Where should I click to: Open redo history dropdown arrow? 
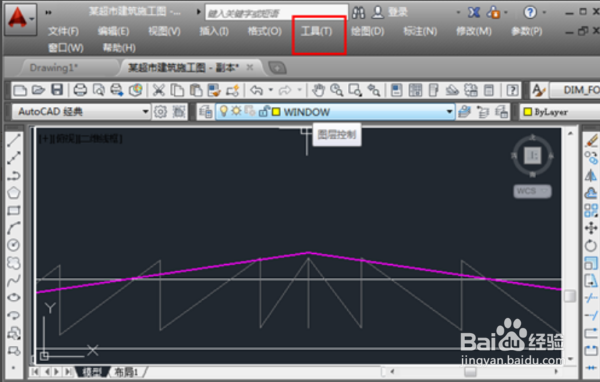(300, 90)
